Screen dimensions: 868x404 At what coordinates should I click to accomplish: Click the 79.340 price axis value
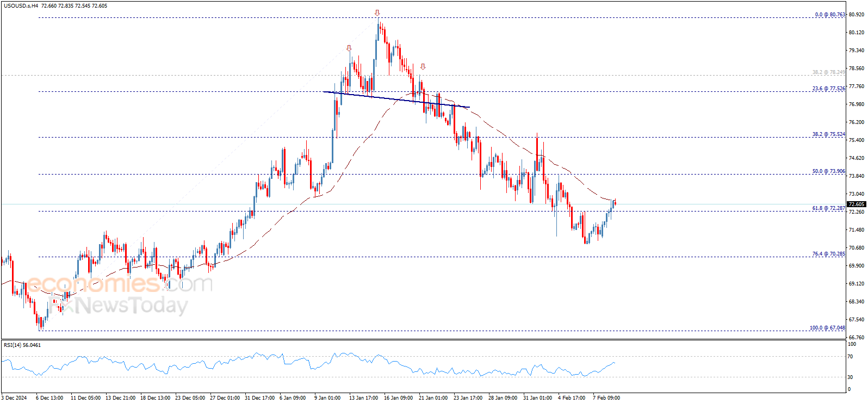coord(857,51)
